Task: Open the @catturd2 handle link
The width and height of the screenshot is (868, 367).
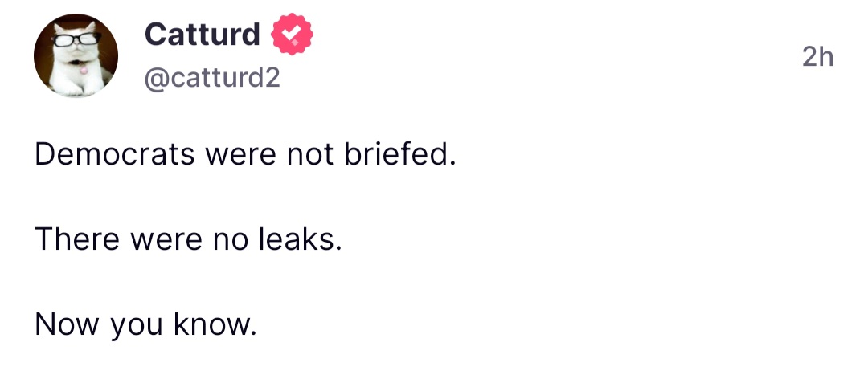Action: (x=212, y=78)
